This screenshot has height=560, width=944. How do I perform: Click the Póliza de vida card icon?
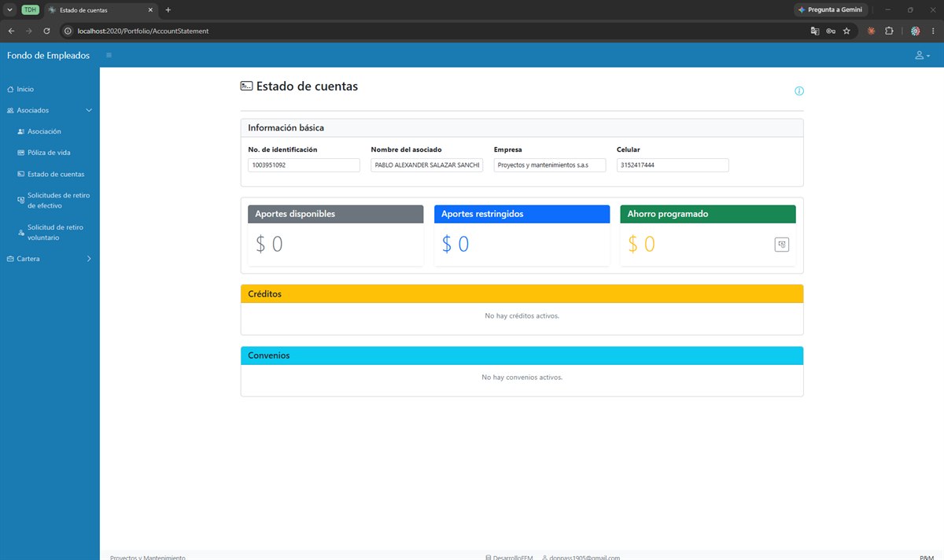point(20,153)
